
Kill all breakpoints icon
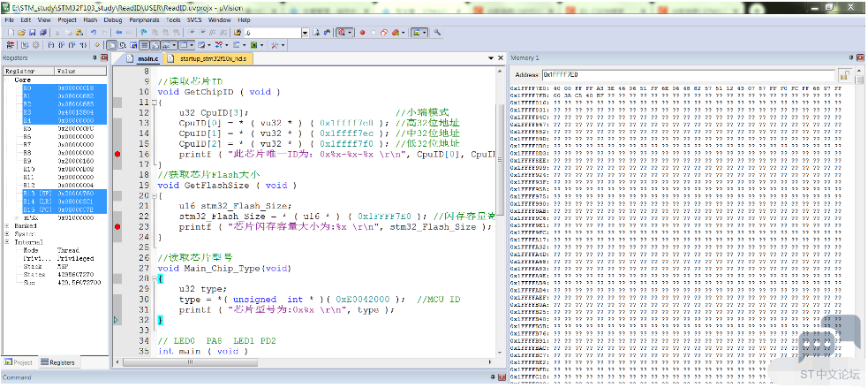(395, 33)
